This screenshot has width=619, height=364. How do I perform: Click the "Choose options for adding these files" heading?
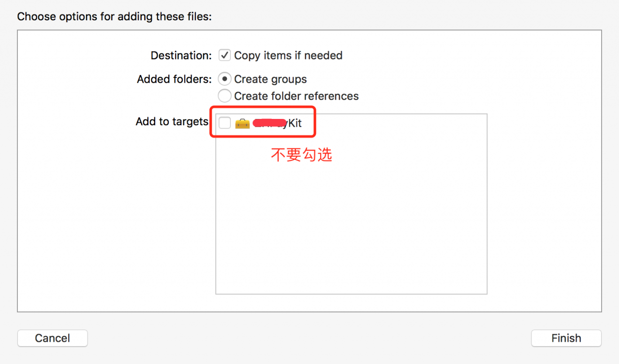pos(115,16)
